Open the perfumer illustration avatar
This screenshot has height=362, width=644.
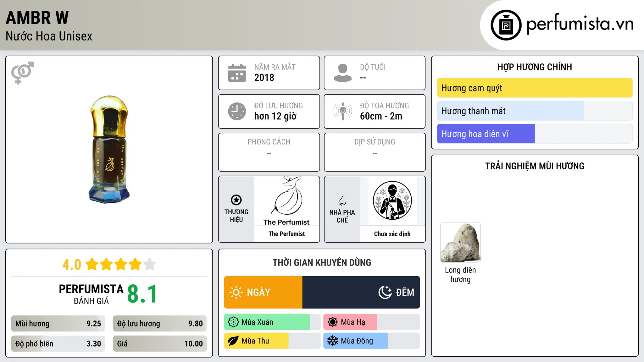pyautogui.click(x=392, y=200)
